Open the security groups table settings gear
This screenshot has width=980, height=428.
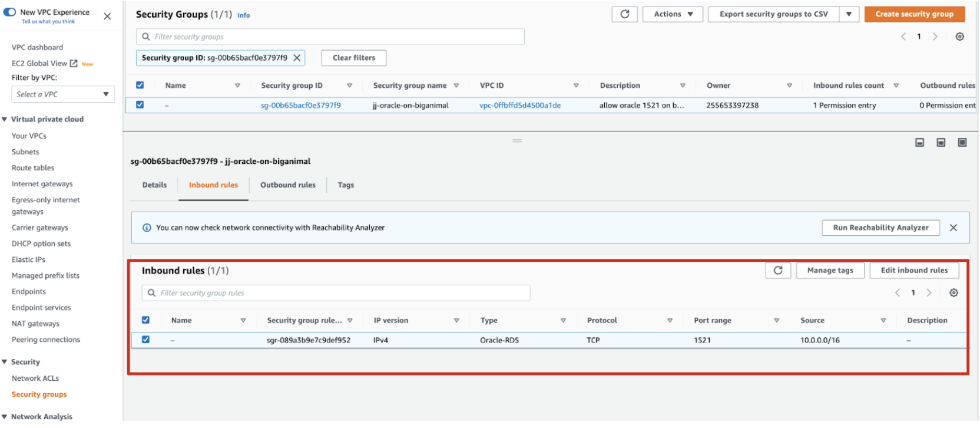[959, 37]
